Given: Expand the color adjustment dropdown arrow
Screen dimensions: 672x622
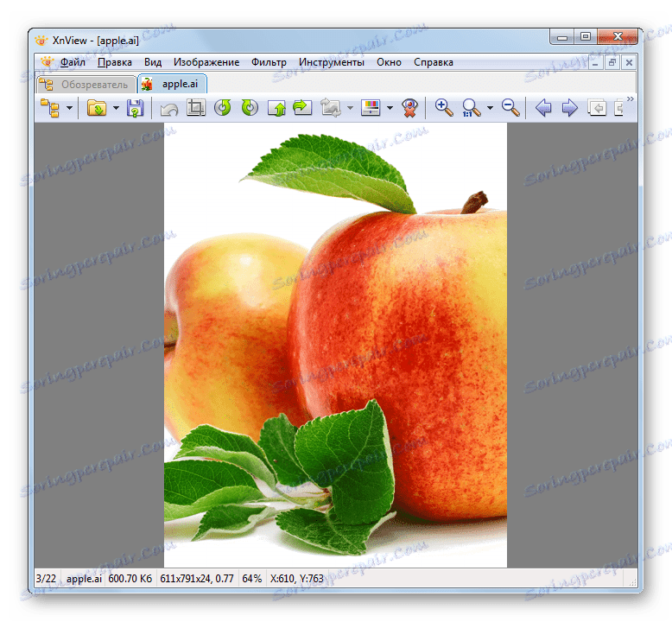Looking at the screenshot, I should pyautogui.click(x=390, y=108).
